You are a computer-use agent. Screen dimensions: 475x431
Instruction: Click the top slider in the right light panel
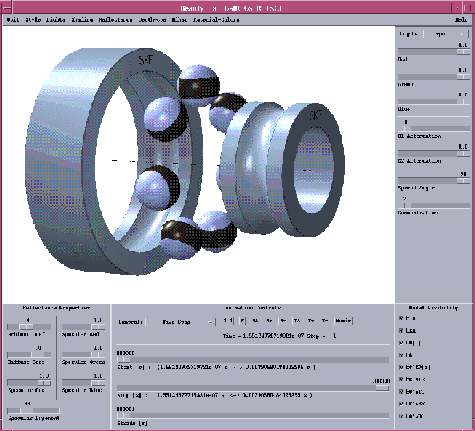(x=434, y=52)
